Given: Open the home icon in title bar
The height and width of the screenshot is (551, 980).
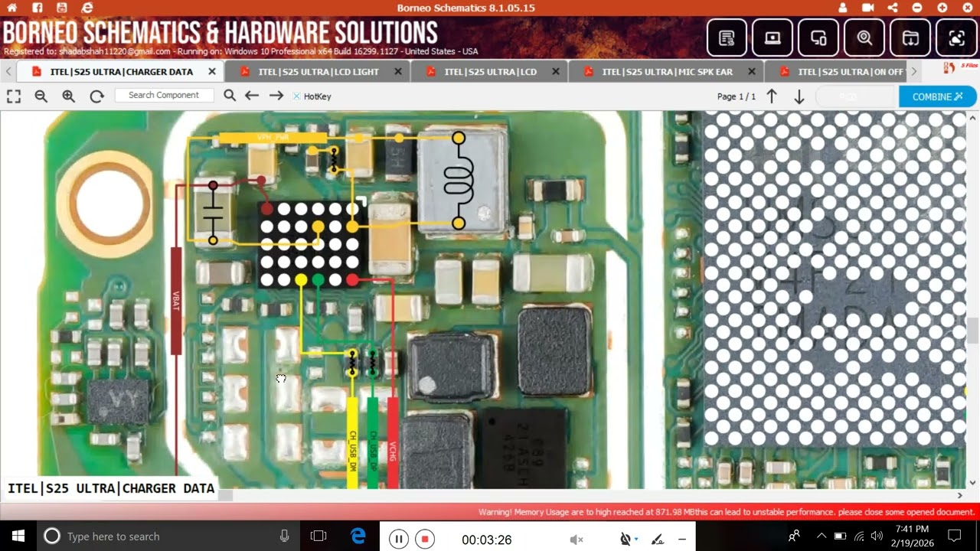Looking at the screenshot, I should (11, 8).
